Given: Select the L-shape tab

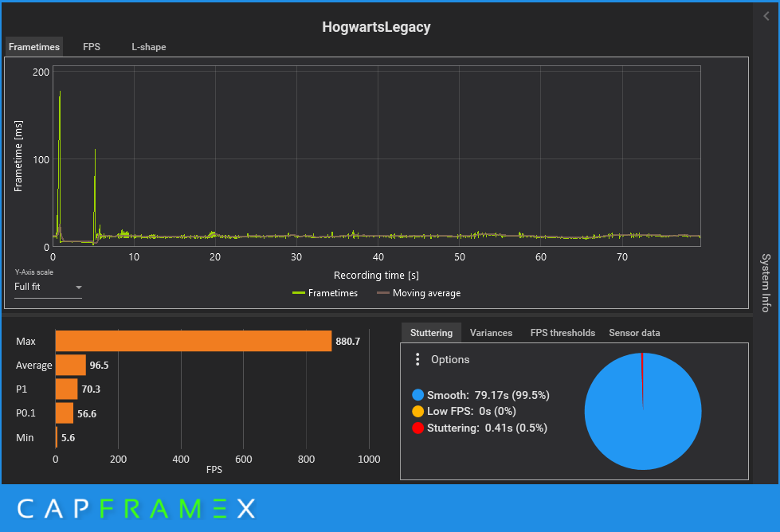Looking at the screenshot, I should tap(149, 47).
